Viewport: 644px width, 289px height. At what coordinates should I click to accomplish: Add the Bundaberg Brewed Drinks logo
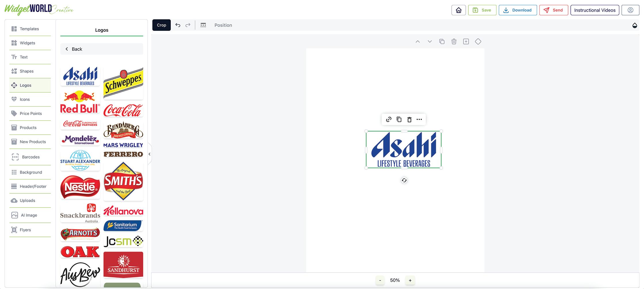pos(123,130)
